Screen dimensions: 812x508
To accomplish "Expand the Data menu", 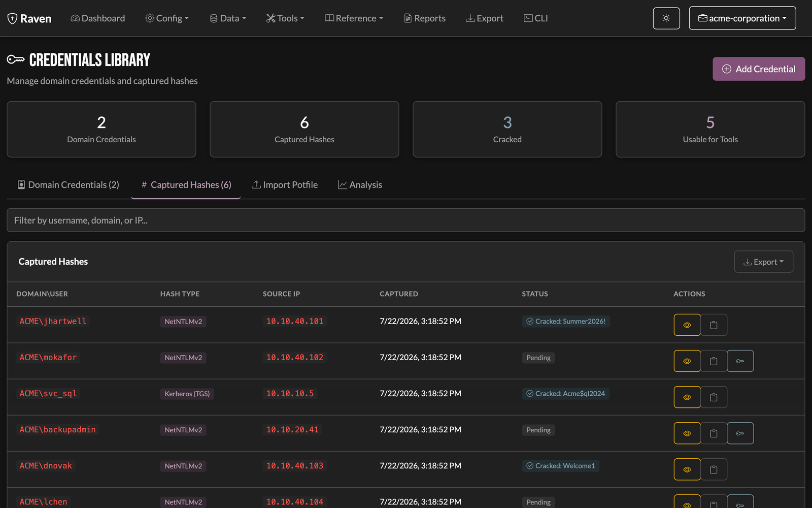I will pyautogui.click(x=228, y=18).
